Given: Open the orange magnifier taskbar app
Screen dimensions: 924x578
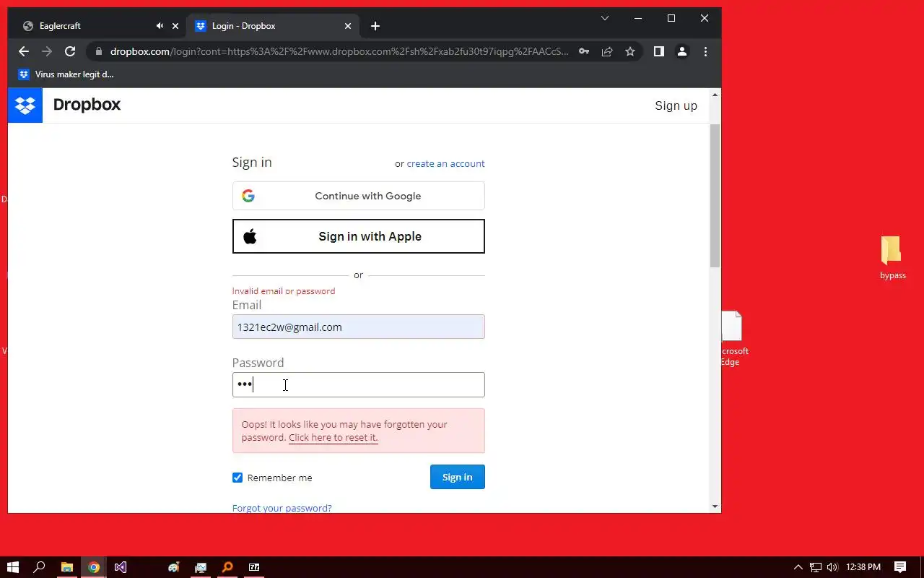Looking at the screenshot, I should tap(227, 567).
